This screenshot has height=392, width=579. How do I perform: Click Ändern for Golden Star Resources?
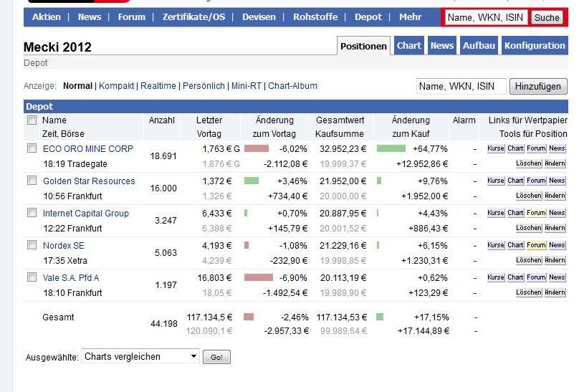click(555, 196)
